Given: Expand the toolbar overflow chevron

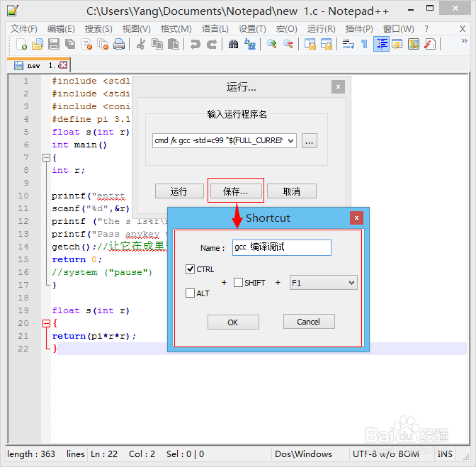Looking at the screenshot, I should (464, 40).
